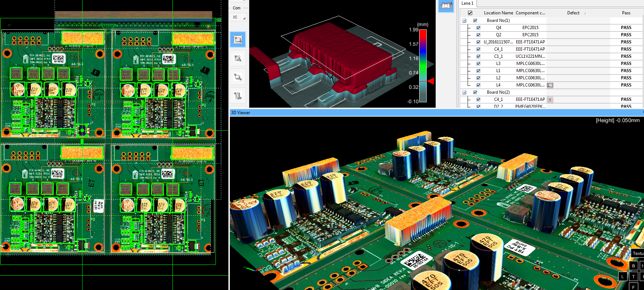
Task: Select the half-circle ROI tool
Action: pyautogui.click(x=238, y=95)
